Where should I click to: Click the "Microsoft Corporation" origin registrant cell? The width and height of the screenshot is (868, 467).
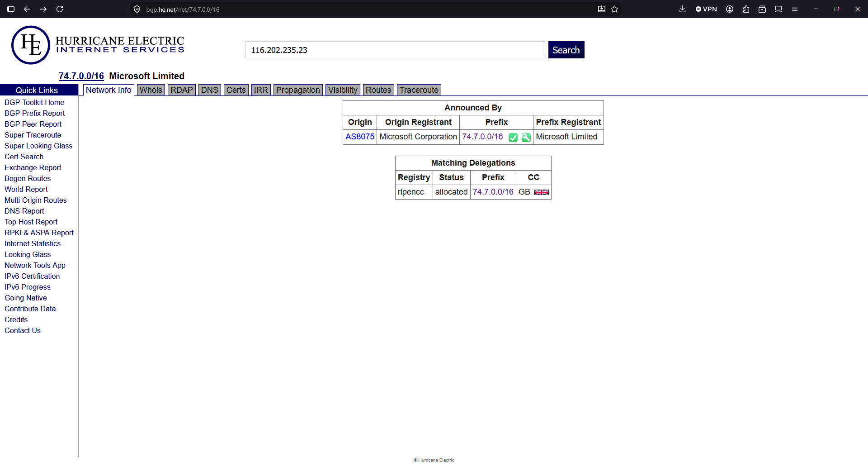tap(418, 137)
